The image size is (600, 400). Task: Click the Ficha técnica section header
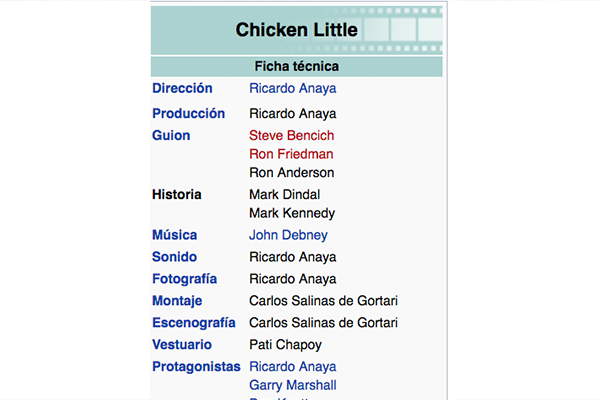[296, 67]
